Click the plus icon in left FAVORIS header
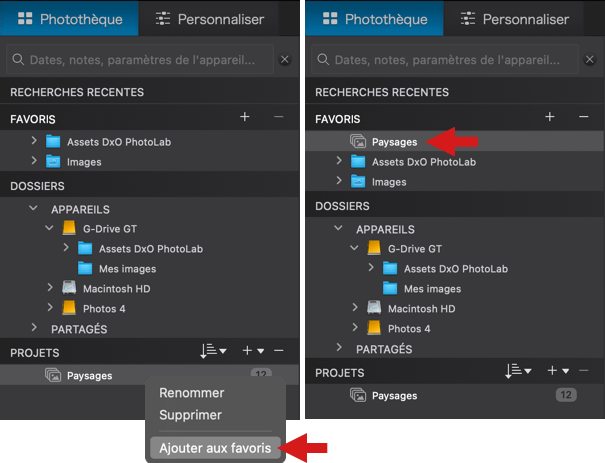Viewport: 605px width, 463px height. pyautogui.click(x=245, y=117)
